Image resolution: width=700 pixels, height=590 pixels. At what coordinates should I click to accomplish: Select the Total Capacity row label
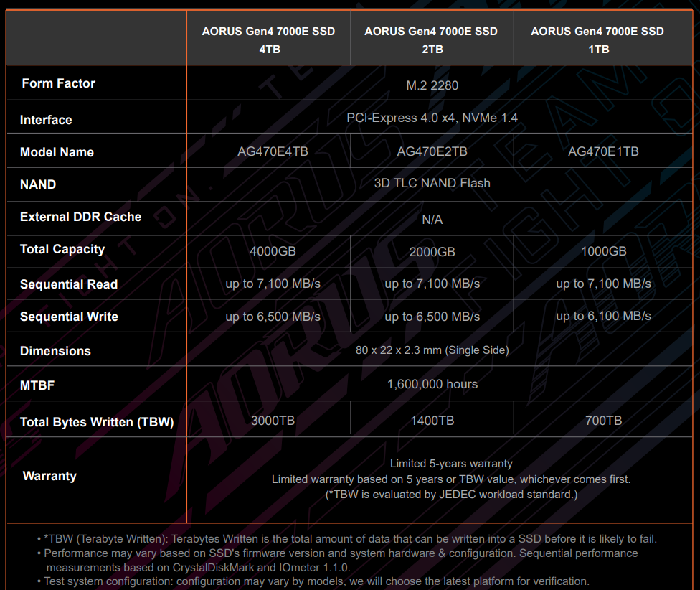tap(62, 249)
